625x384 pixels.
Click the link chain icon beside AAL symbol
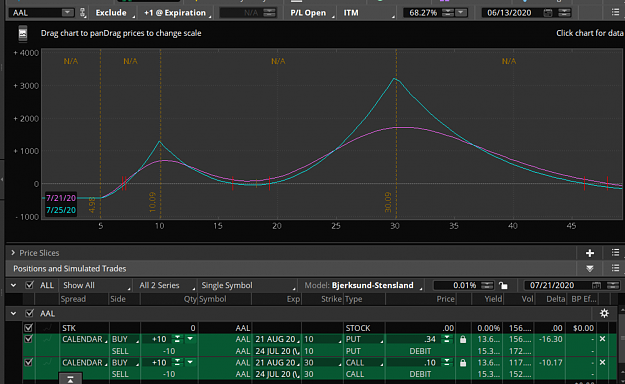coord(83,13)
